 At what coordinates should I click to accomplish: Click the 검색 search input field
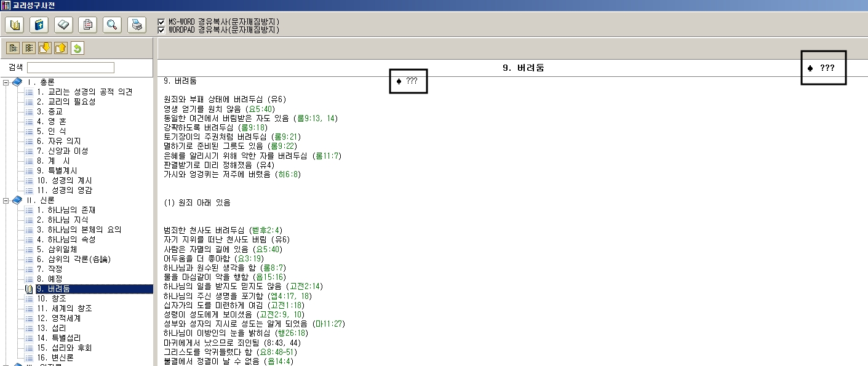(71, 68)
